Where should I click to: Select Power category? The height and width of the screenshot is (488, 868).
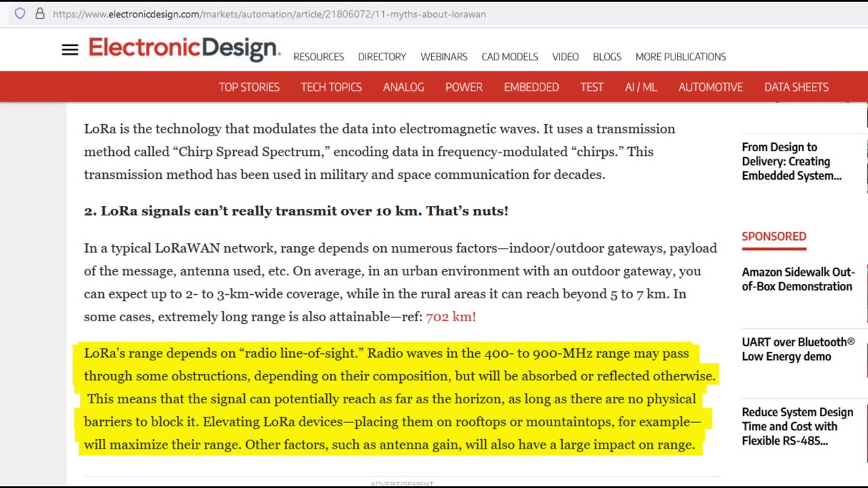tap(464, 87)
